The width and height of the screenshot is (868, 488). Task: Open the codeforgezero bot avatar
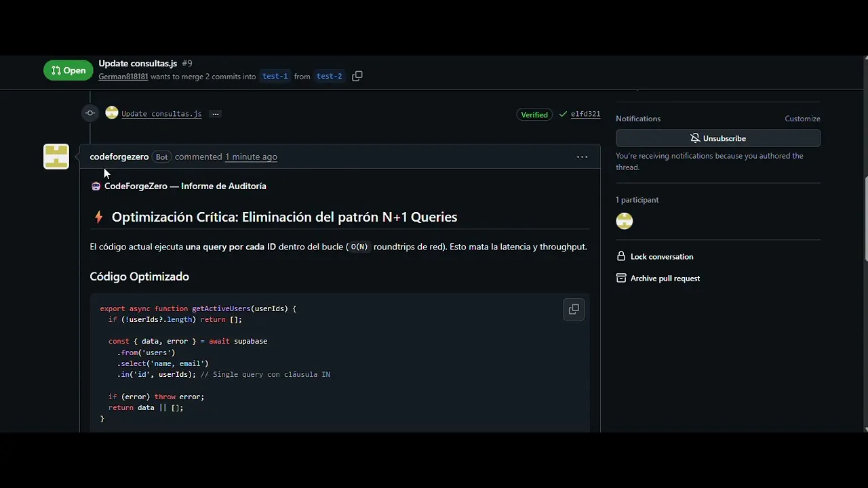(x=56, y=157)
